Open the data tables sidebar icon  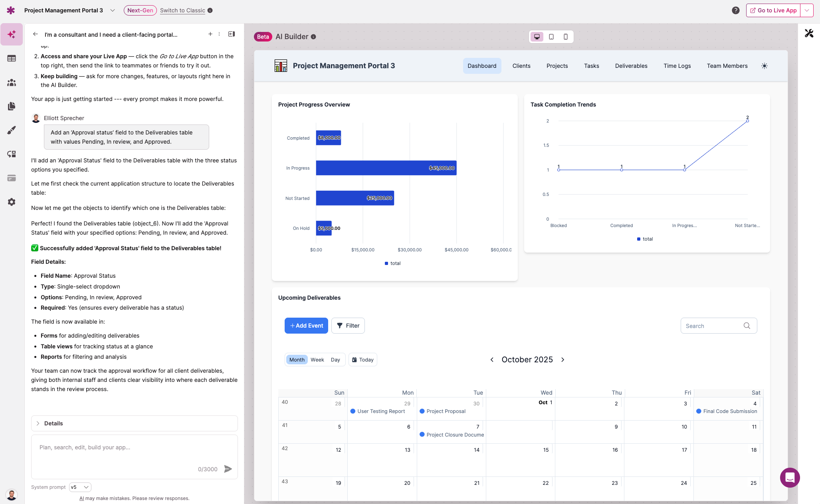coord(12,58)
